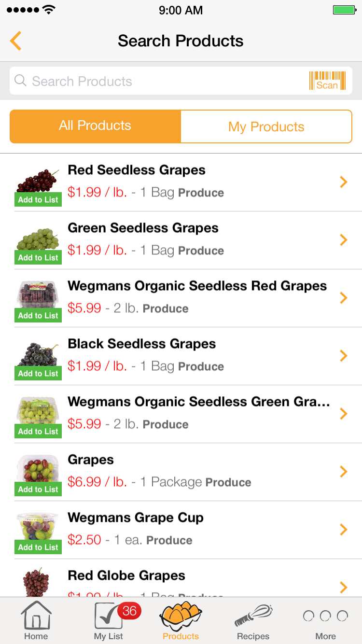Open Wegmans Organic Seedless Green Grapes row
The image size is (362, 644).
(198, 413)
